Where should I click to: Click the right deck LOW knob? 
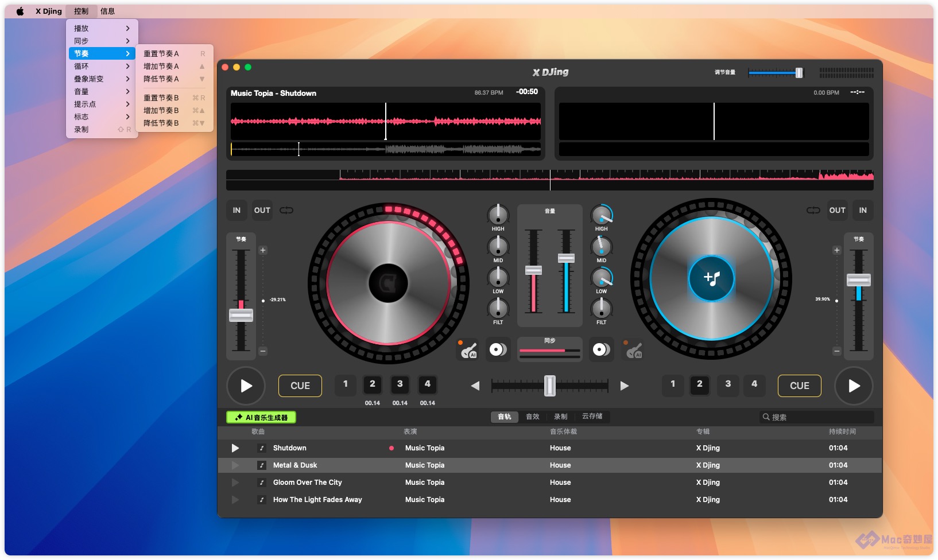pos(601,277)
